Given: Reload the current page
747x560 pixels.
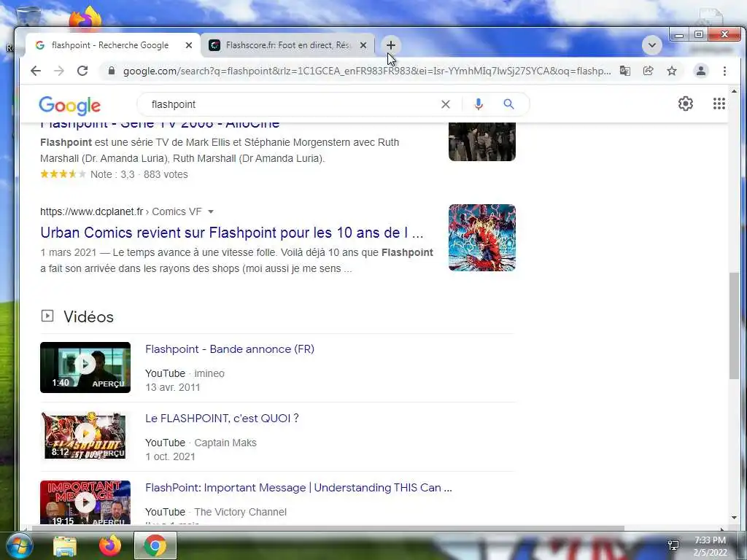Looking at the screenshot, I should click(82, 71).
